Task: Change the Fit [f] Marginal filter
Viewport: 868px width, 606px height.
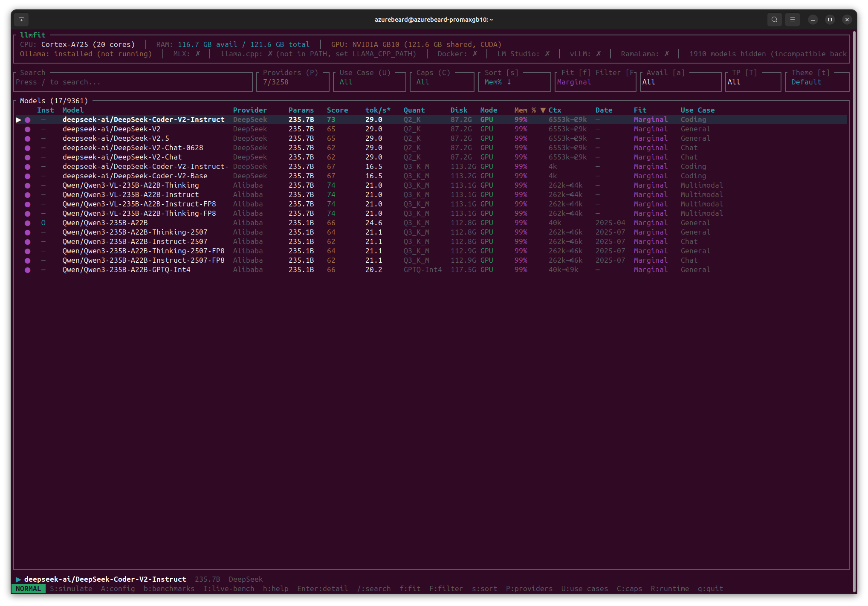Action: tap(596, 82)
